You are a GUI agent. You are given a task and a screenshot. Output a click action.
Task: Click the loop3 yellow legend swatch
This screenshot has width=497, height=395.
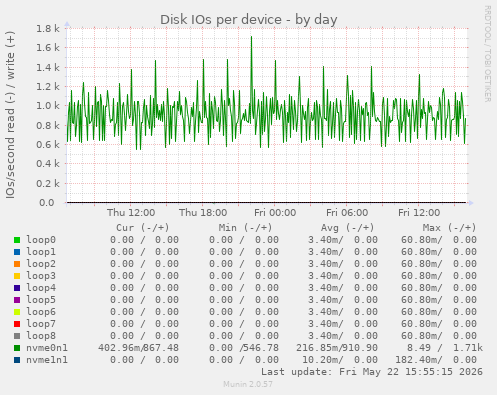coord(17,276)
